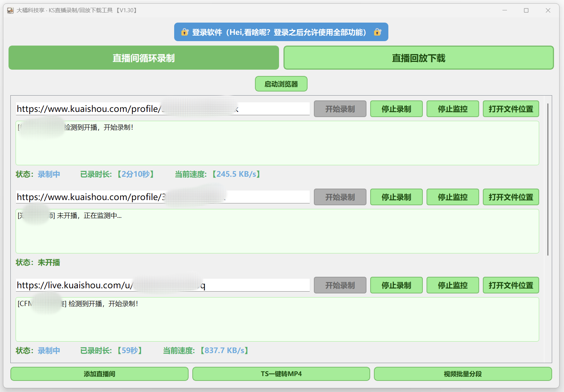Viewport: 564px width, 392px height.
Task: Open file location for second stream
Action: coord(511,197)
